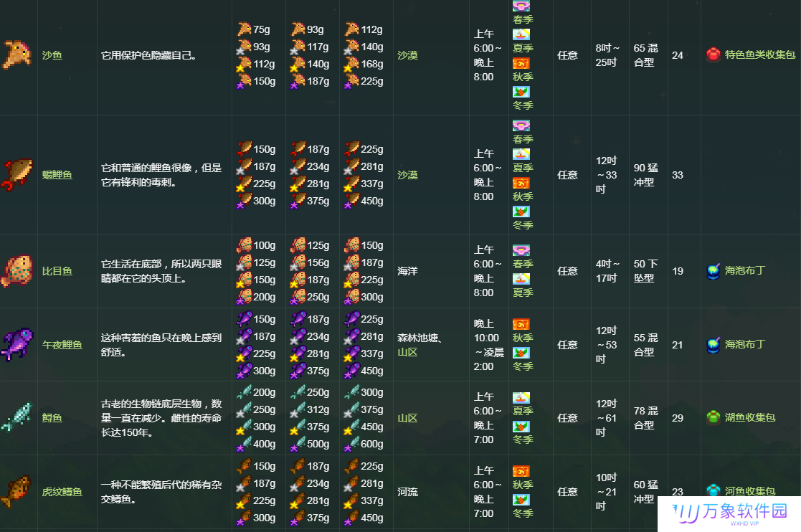801x532 pixels.
Task: Click the winter season icon in 鲟鱼 row
Action: 521,427
